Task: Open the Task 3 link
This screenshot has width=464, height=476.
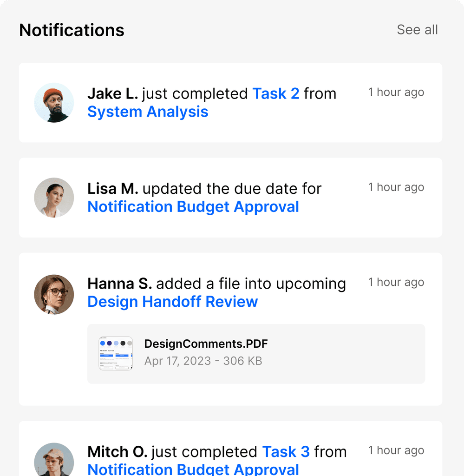Action: (286, 452)
